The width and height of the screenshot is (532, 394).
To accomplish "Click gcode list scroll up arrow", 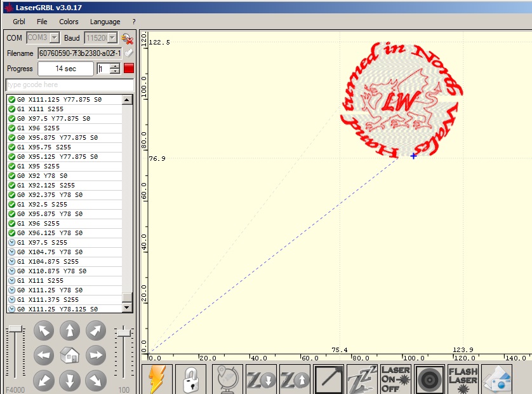I will click(x=127, y=100).
